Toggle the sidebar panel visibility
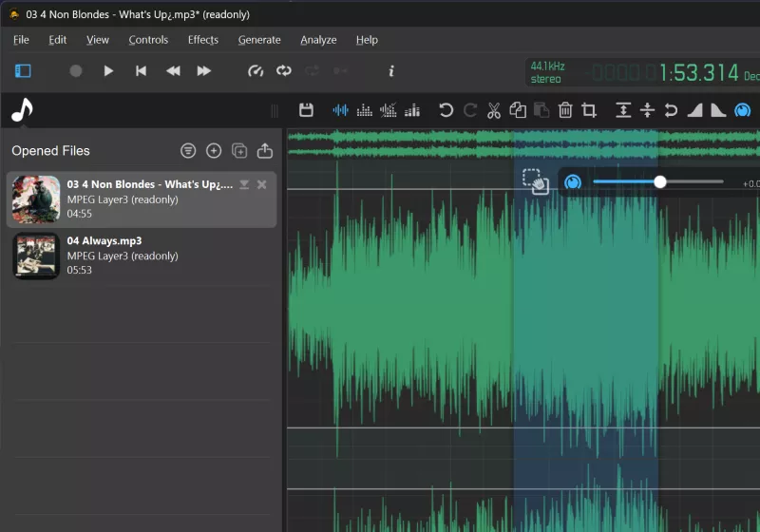 click(23, 70)
